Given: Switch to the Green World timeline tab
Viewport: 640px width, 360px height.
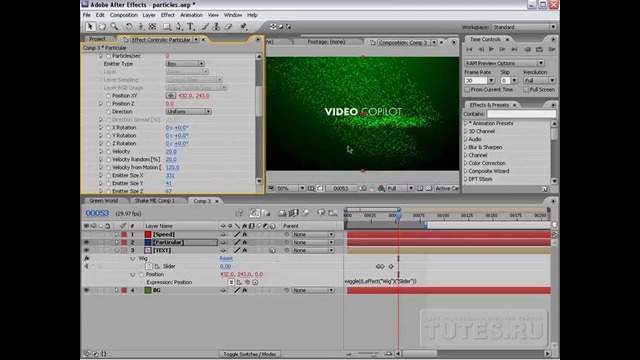Looking at the screenshot, I should [x=104, y=201].
